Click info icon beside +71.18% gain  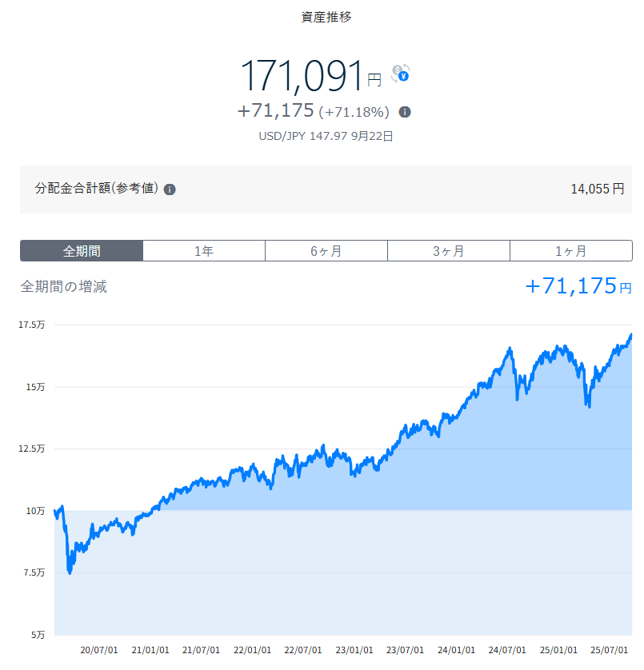coord(405,112)
